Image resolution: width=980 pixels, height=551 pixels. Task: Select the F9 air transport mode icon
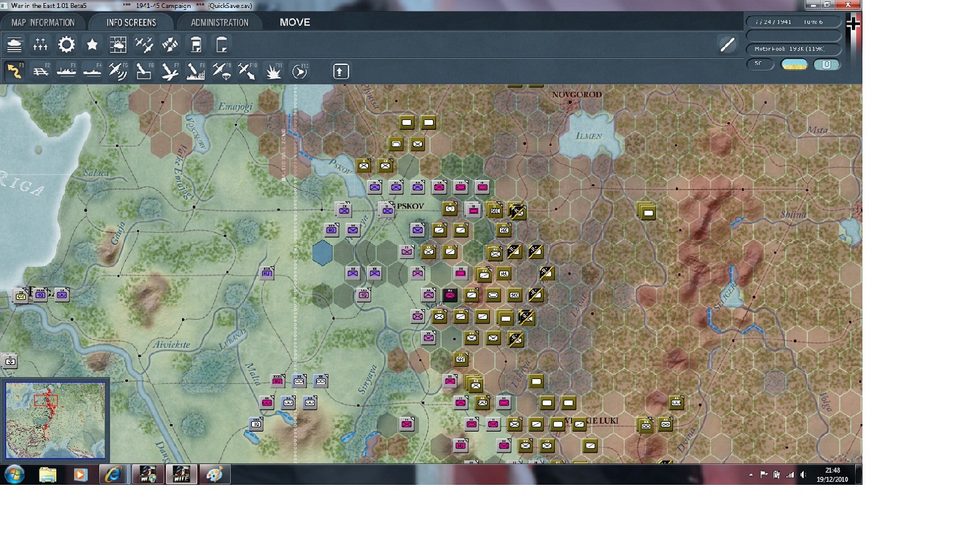(221, 71)
